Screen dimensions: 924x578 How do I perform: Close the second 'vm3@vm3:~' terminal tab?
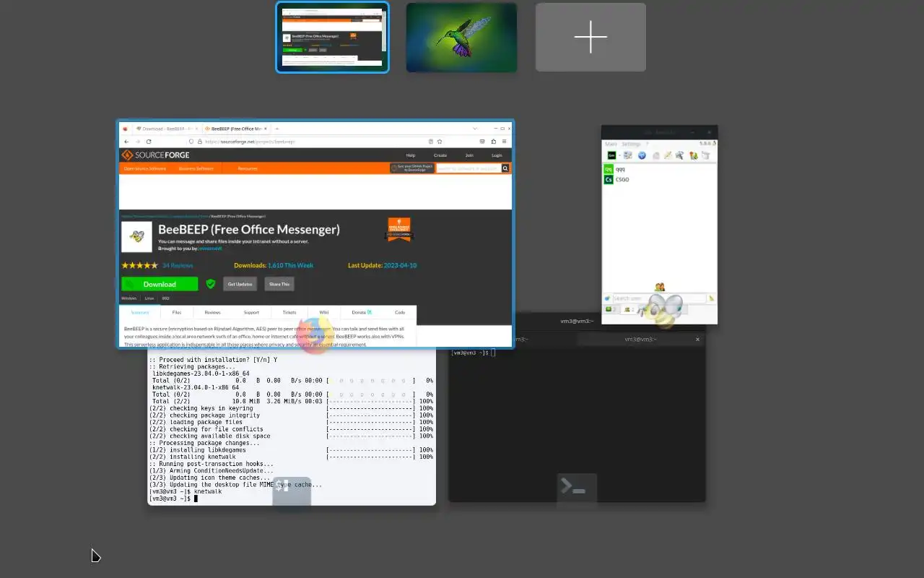pyautogui.click(x=697, y=339)
